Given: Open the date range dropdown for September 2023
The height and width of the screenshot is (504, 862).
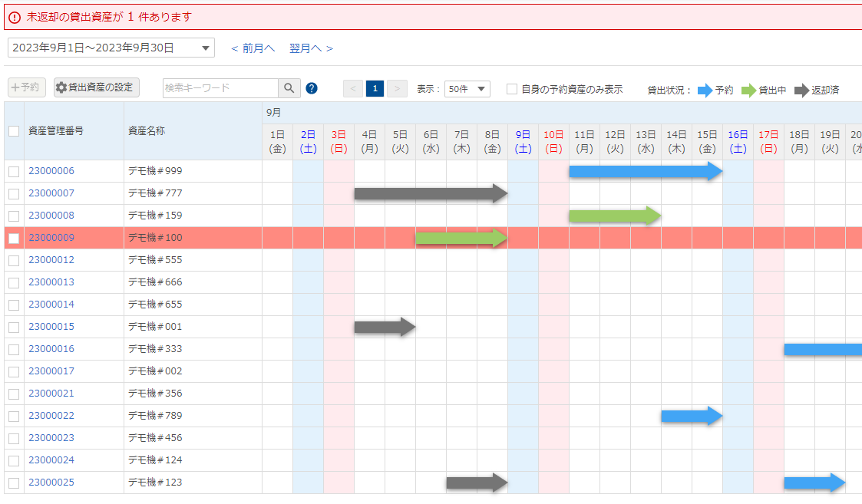Looking at the screenshot, I should tap(111, 48).
